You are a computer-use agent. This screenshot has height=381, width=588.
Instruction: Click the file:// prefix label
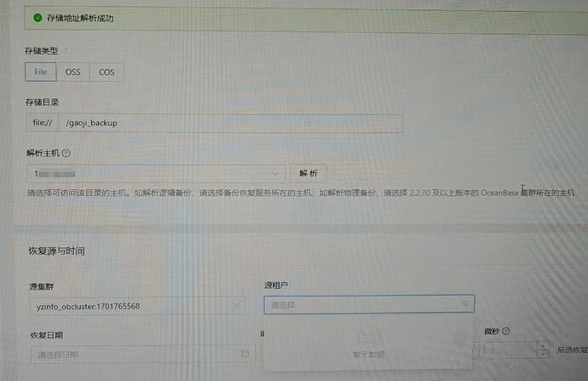pos(43,123)
